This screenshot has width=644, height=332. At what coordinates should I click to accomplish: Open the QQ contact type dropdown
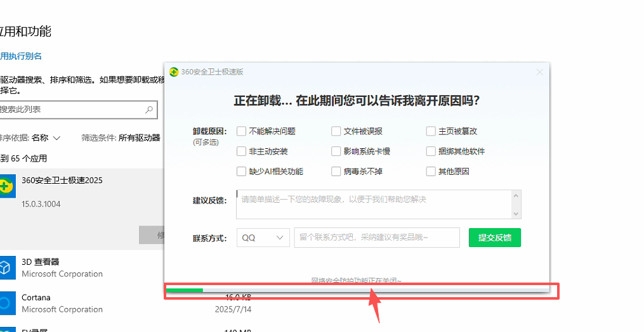coord(263,238)
